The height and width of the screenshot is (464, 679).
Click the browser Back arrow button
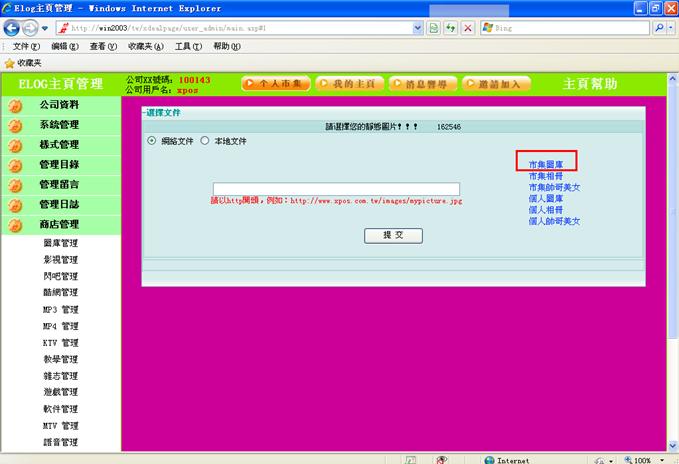pyautogui.click(x=12, y=28)
